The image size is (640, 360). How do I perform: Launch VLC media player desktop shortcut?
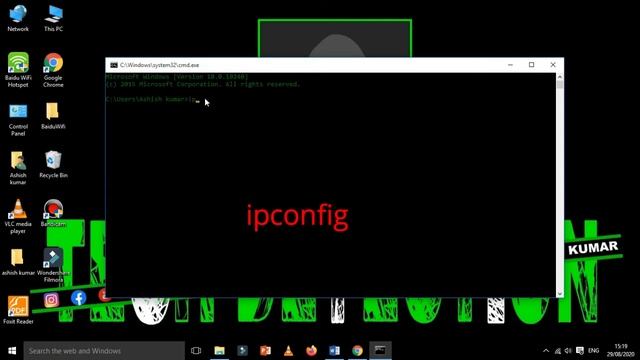18,216
